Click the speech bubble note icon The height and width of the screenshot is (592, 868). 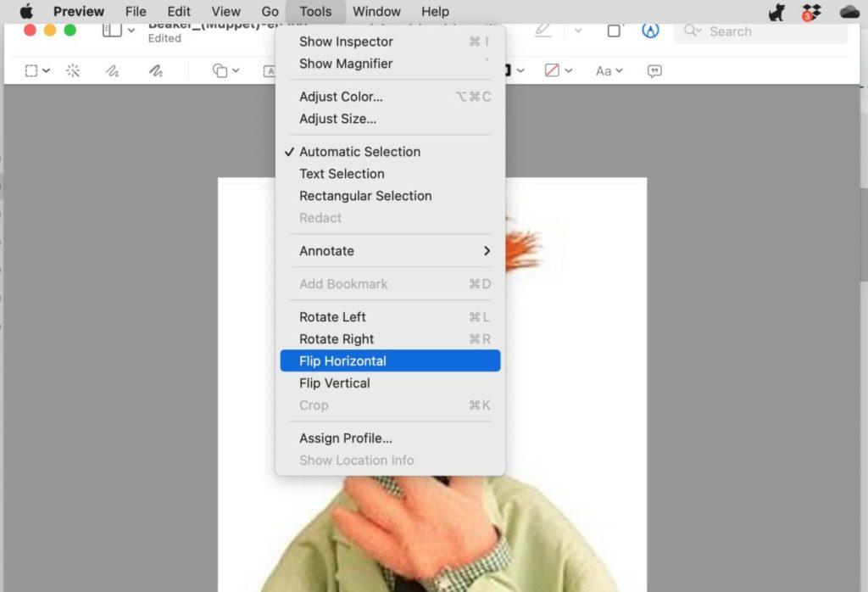coord(654,71)
